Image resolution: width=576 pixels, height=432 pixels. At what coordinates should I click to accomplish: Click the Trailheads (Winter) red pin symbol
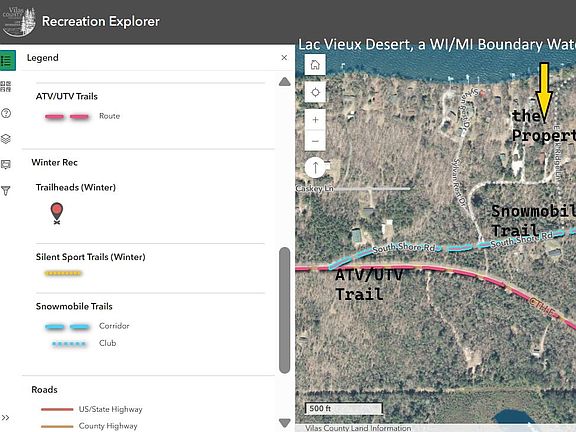[x=57, y=213]
